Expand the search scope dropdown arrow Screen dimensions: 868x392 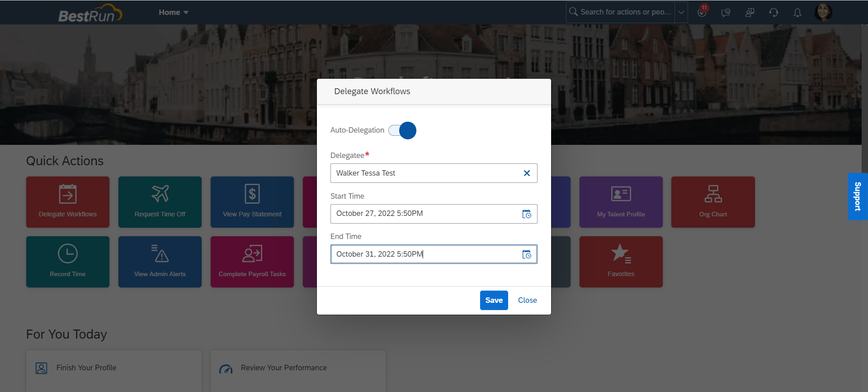pyautogui.click(x=681, y=12)
